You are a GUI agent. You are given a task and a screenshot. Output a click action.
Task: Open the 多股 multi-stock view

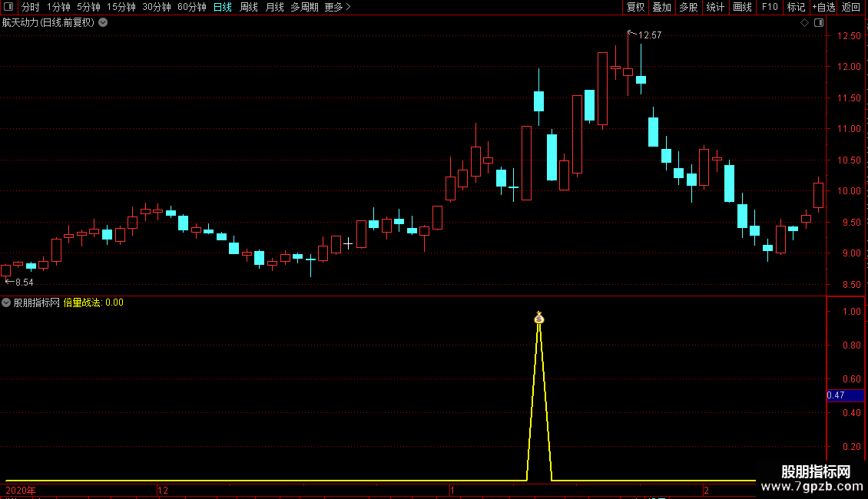coord(689,7)
